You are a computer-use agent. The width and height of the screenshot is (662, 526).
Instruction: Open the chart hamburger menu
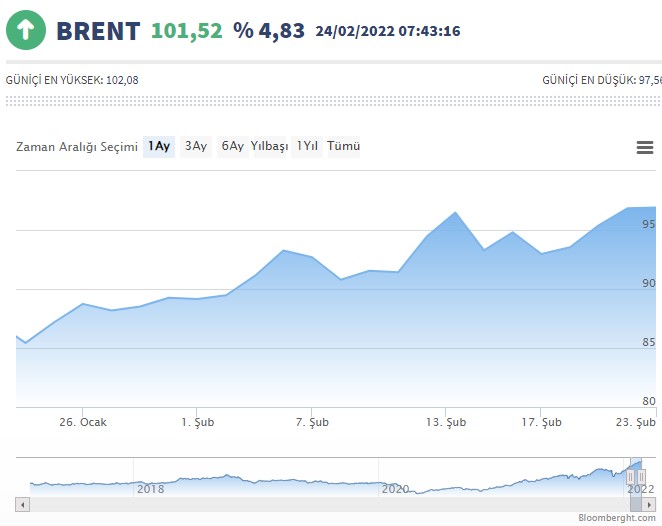pos(645,148)
